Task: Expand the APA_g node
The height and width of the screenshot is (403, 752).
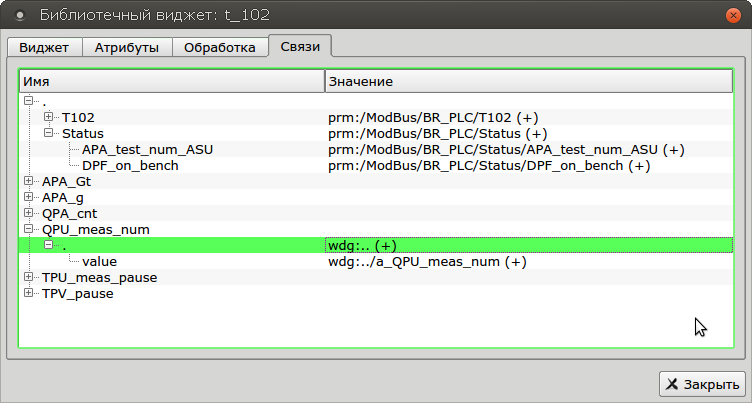Action: tap(28, 198)
